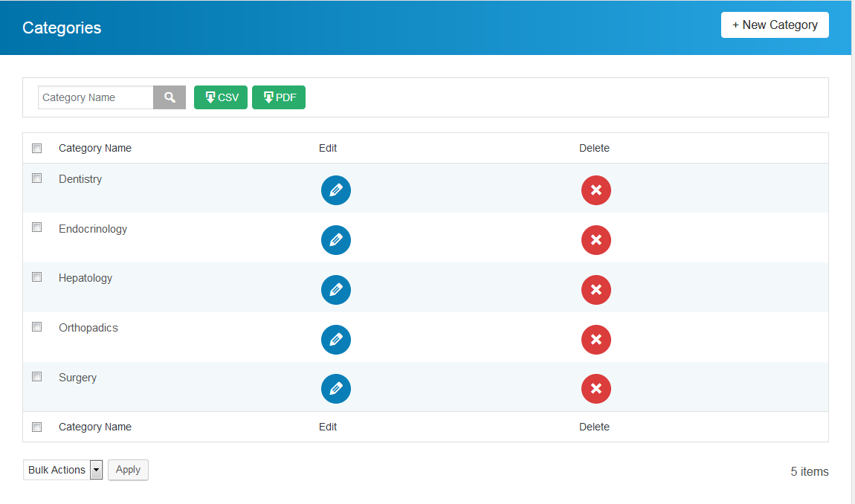Apply the selected bulk action
Screen dimensions: 855x504
[128, 470]
